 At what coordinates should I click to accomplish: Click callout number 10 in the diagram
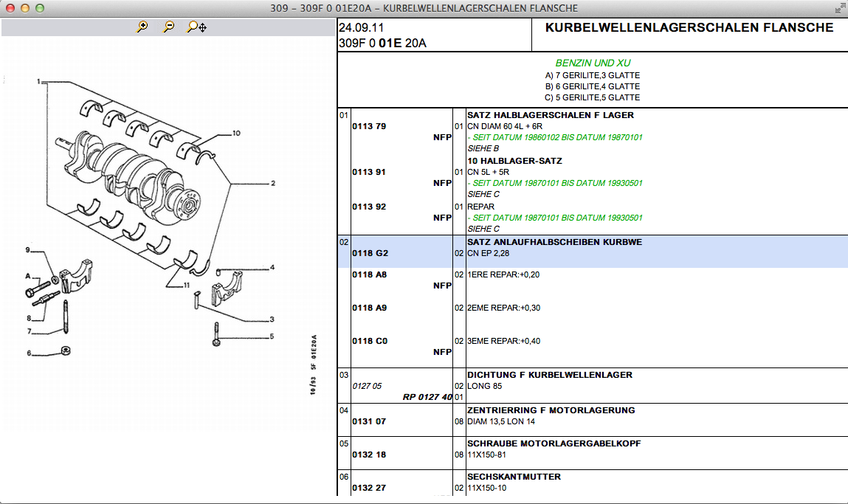pyautogui.click(x=236, y=134)
